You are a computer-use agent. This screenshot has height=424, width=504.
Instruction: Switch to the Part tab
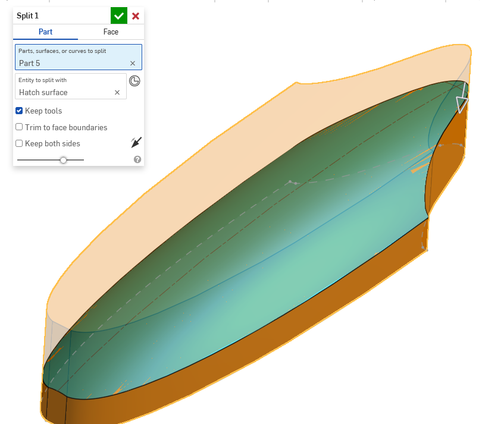tap(45, 32)
